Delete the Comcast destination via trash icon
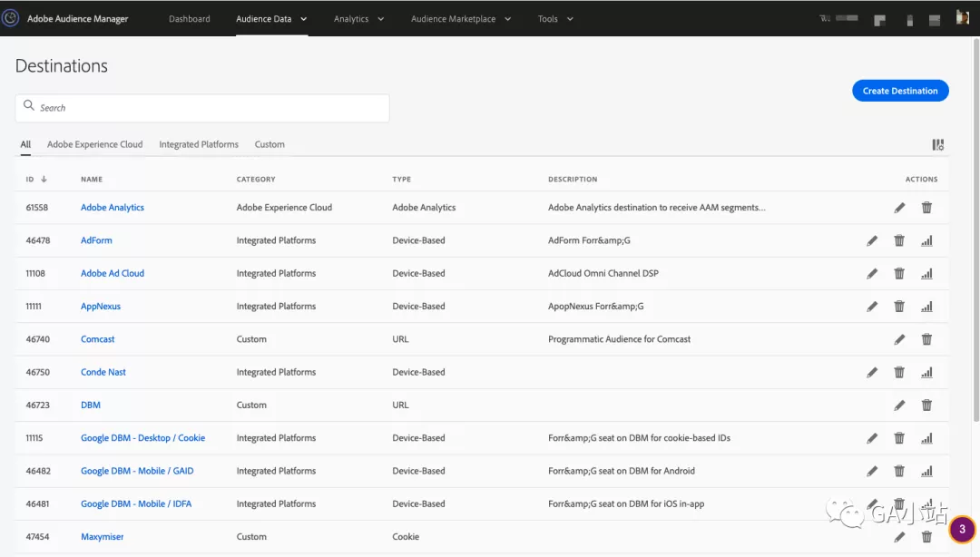This screenshot has width=980, height=557. [926, 339]
